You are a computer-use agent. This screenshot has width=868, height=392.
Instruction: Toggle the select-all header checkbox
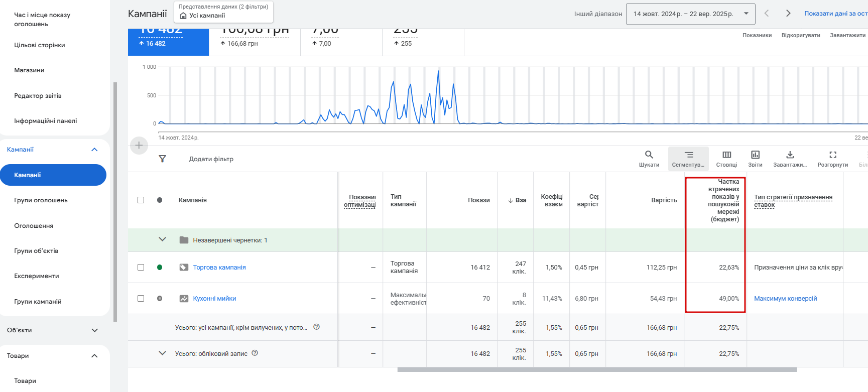pos(141,200)
